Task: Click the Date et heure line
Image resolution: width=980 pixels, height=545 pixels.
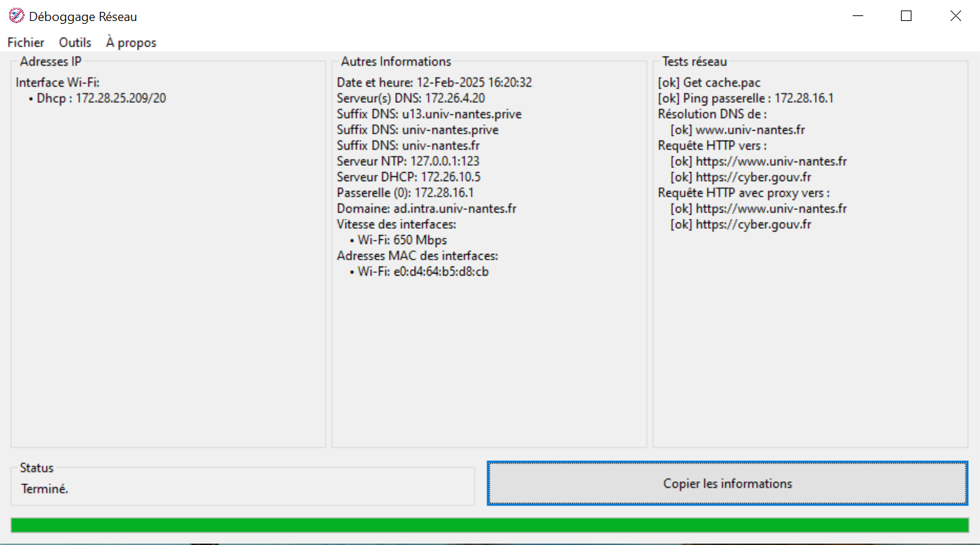Action: tap(434, 83)
